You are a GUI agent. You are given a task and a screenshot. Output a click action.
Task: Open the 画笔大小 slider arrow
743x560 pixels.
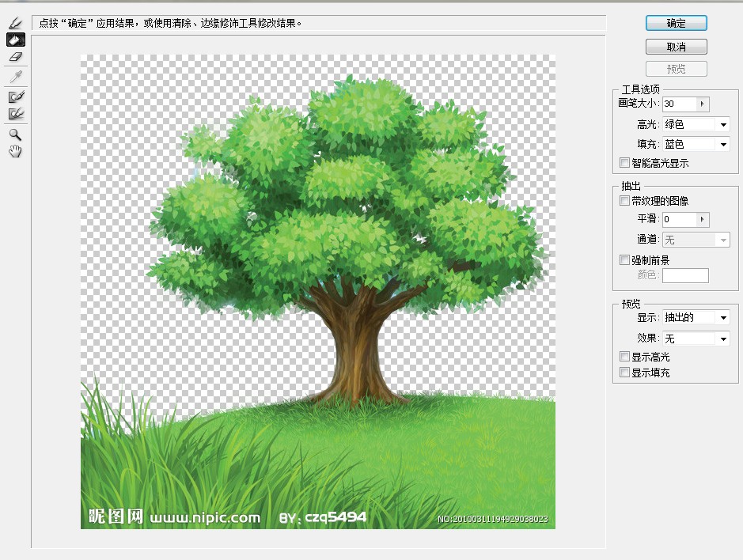coord(703,104)
